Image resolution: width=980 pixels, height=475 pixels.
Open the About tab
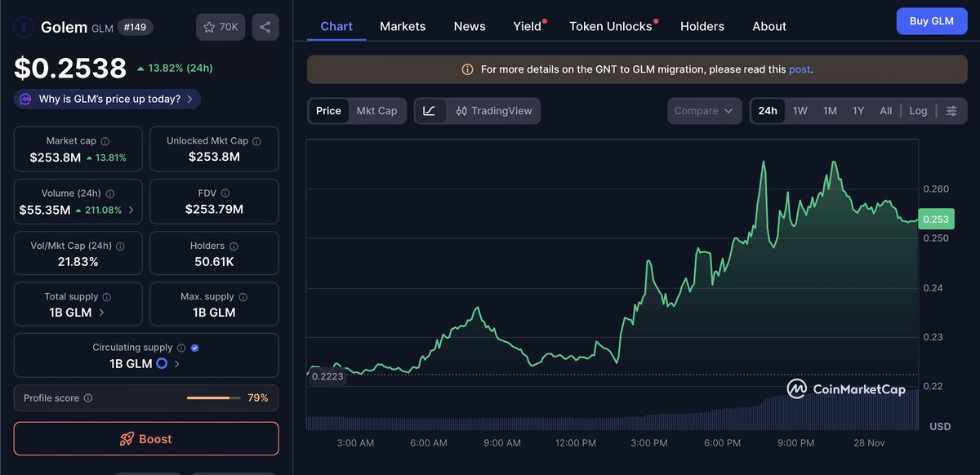(x=769, y=26)
